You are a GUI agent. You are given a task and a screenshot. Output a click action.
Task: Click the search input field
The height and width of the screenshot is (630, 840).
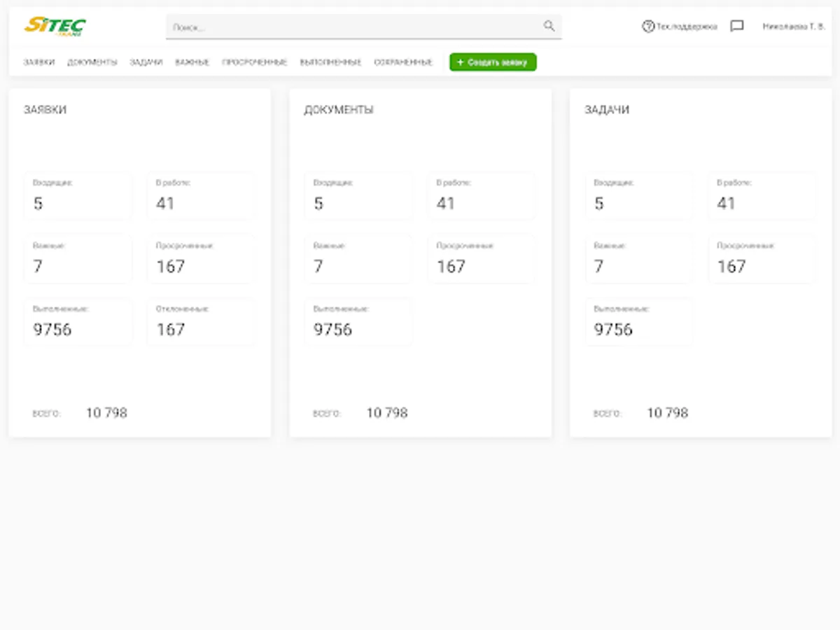(363, 27)
